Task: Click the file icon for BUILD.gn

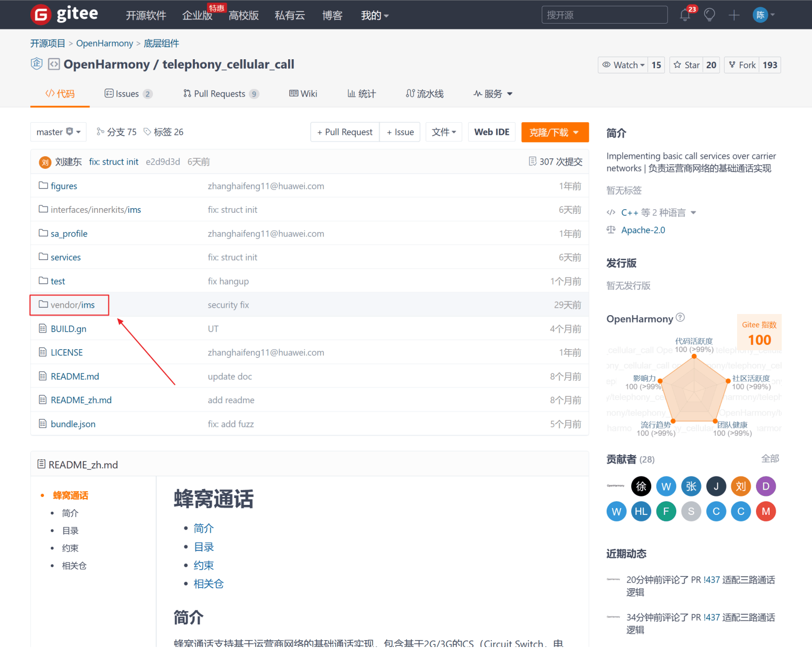Action: (43, 329)
